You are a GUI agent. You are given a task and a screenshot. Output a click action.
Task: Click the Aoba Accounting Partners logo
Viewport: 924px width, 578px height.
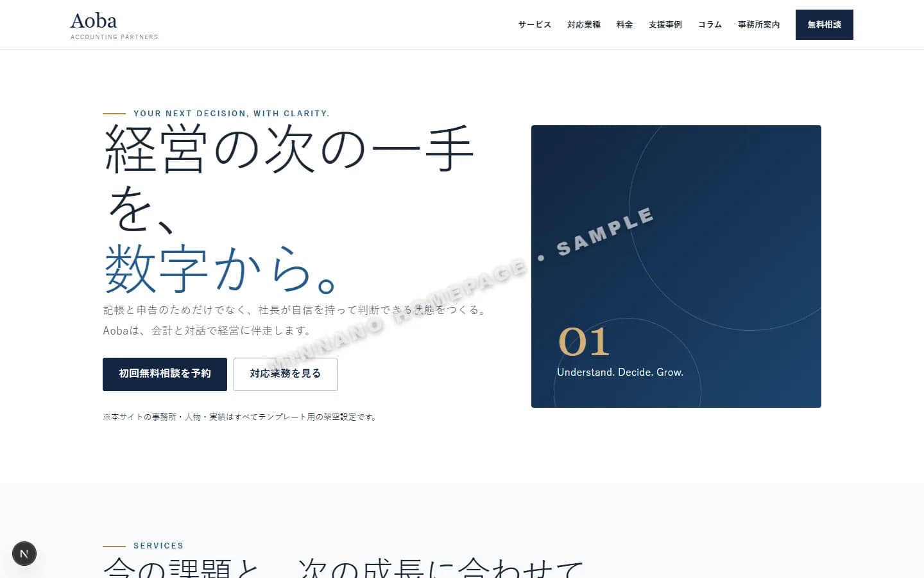pyautogui.click(x=114, y=26)
